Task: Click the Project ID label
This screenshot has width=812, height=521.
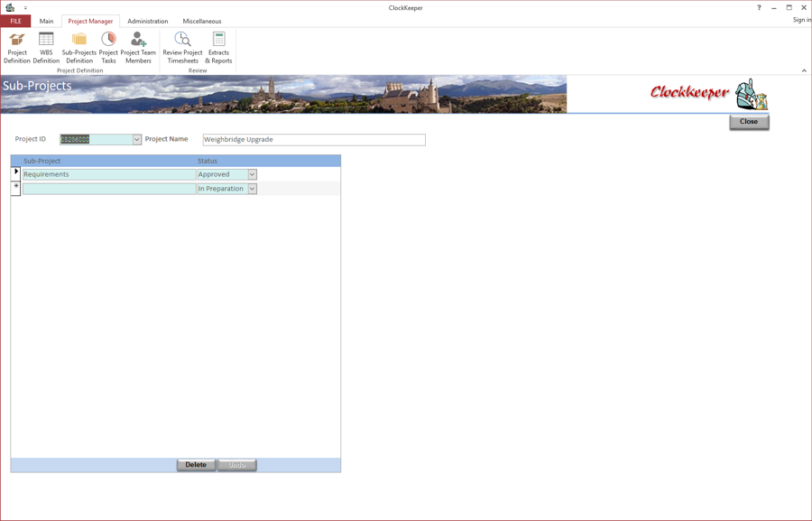Action: click(x=30, y=139)
